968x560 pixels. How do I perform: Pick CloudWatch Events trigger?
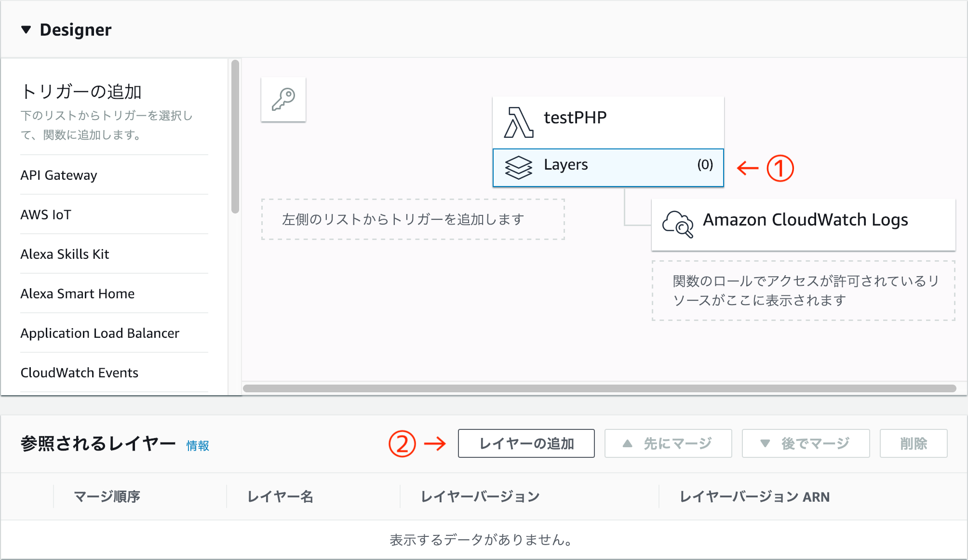(x=79, y=373)
